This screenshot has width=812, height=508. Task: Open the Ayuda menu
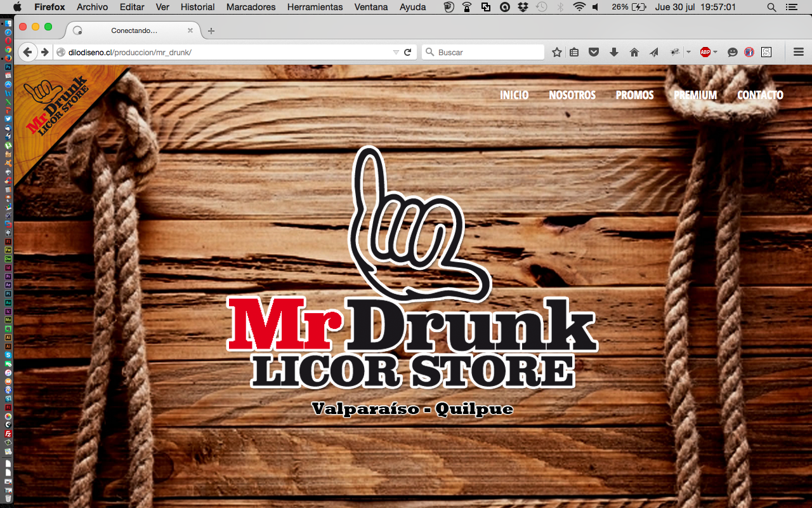[413, 7]
